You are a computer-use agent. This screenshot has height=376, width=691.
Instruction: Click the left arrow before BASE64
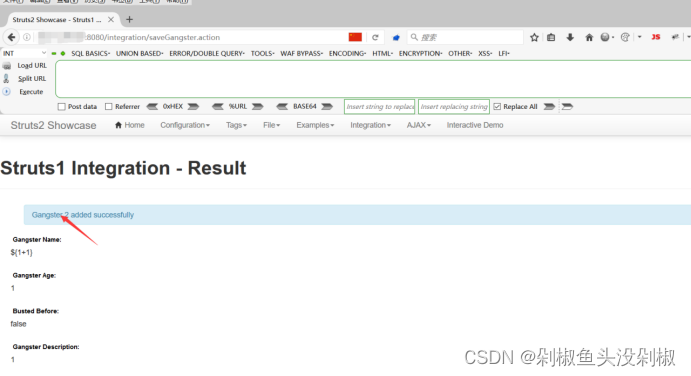click(282, 107)
